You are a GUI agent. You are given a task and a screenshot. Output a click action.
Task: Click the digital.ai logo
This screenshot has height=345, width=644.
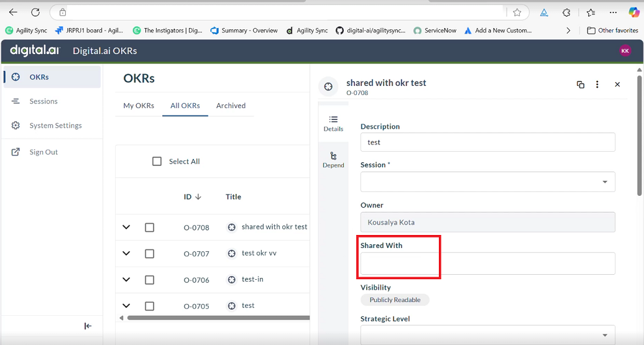(x=35, y=50)
